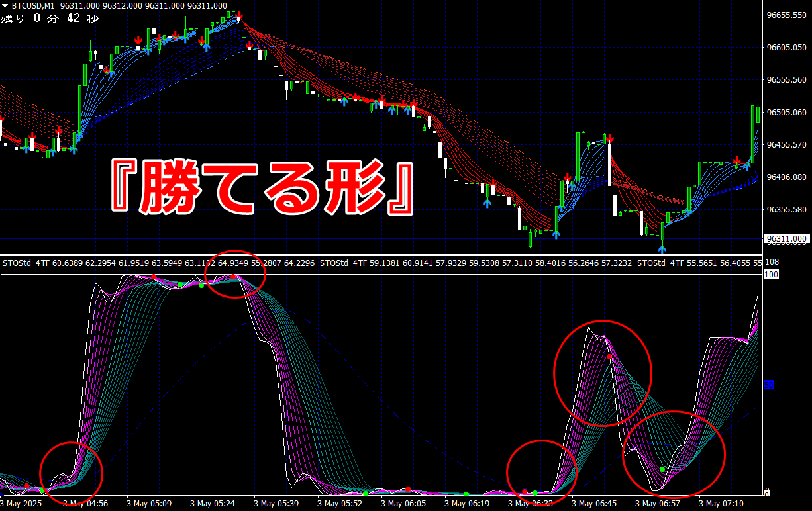Click the small lock icon at indicator window's bottom right
Image resolution: width=812 pixels, height=511 pixels.
click(x=766, y=492)
